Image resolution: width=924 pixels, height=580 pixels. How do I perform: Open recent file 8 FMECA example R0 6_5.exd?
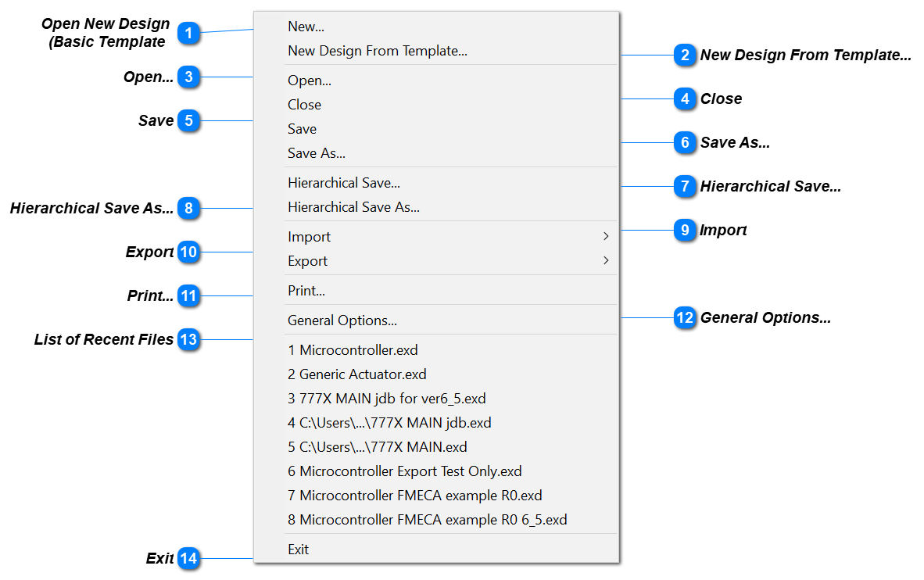point(436,519)
